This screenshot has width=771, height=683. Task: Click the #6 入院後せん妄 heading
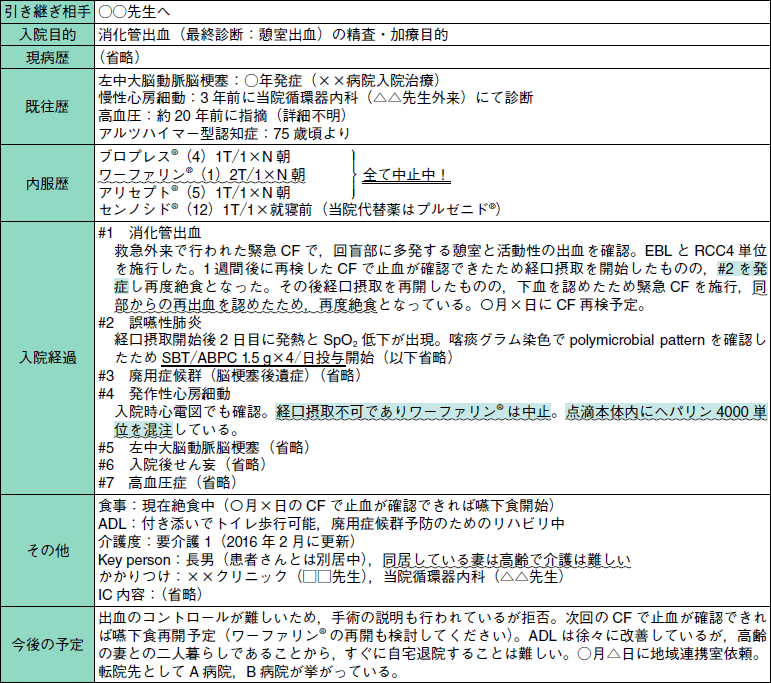(183, 465)
